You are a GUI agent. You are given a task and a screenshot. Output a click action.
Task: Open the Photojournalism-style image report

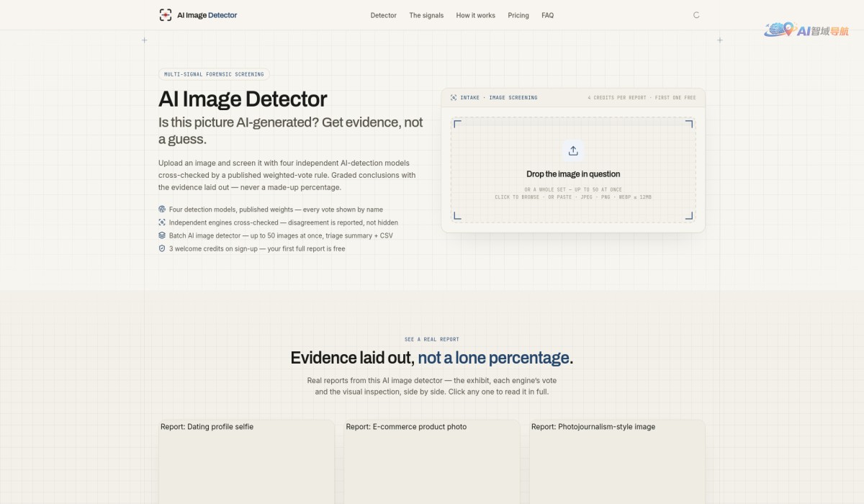[617, 461]
